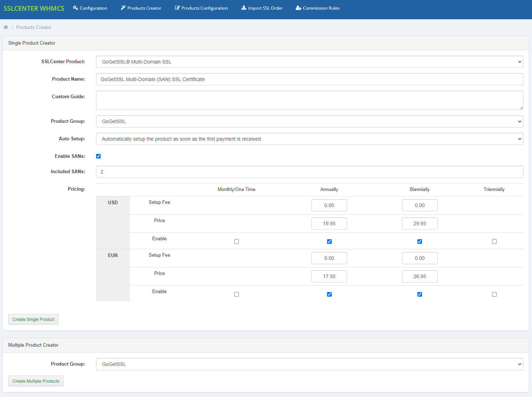This screenshot has width=532, height=397.
Task: Toggle EUR Biennially enable checkbox
Action: click(x=420, y=295)
